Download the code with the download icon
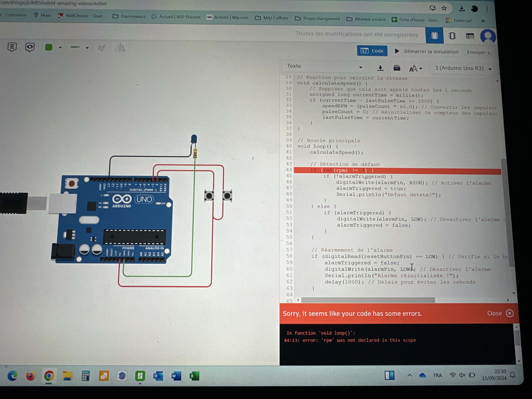This screenshot has width=532, height=399. click(380, 68)
